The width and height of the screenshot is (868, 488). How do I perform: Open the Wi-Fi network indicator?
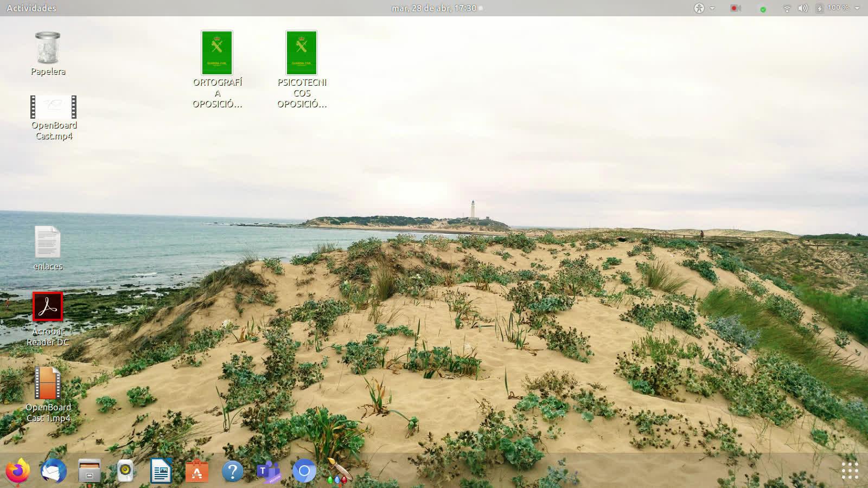coord(787,8)
